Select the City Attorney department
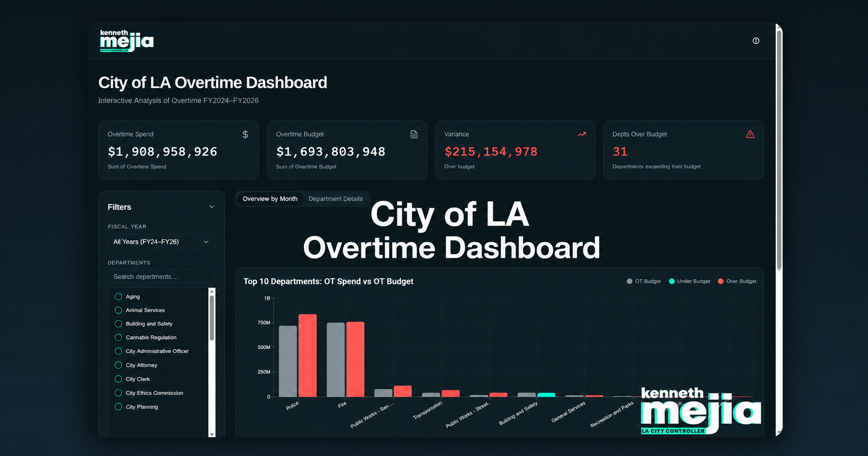Screen dimensions: 868x456 (x=118, y=365)
